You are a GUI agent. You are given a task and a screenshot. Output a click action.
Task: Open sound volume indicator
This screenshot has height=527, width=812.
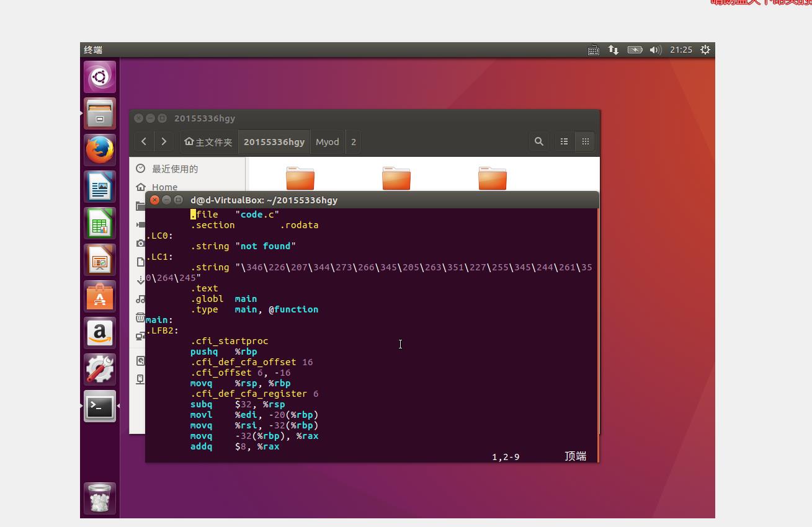[x=656, y=50]
